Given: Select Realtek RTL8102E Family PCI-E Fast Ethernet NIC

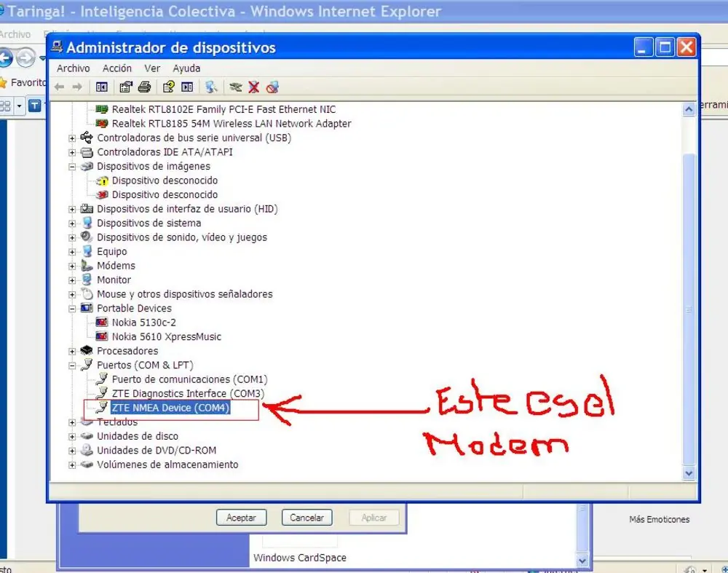Looking at the screenshot, I should pos(223,110).
